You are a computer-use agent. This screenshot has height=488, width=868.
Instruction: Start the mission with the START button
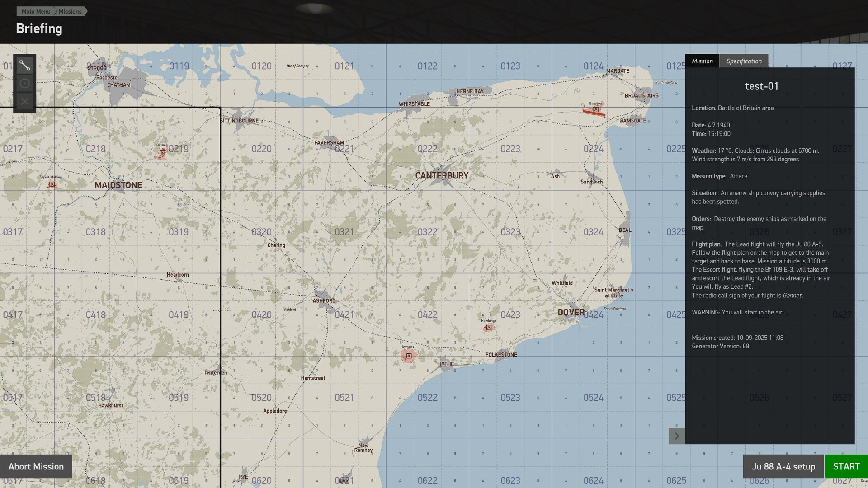[x=846, y=466]
